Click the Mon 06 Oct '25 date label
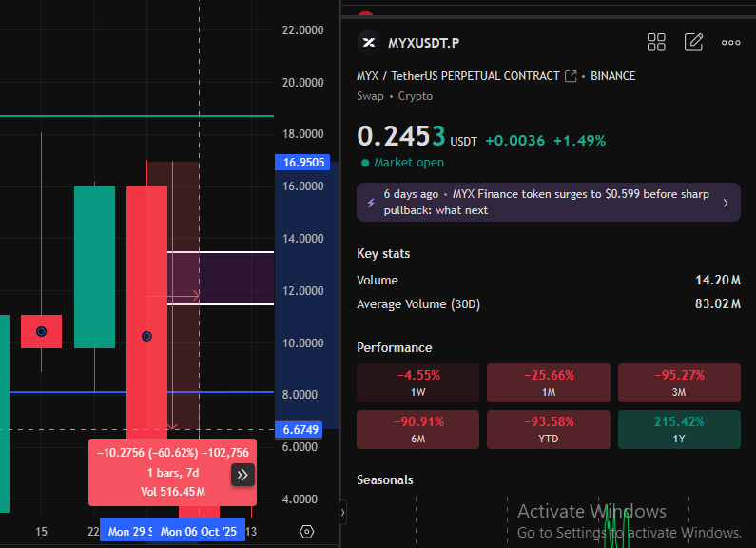This screenshot has height=548, width=756. [199, 532]
